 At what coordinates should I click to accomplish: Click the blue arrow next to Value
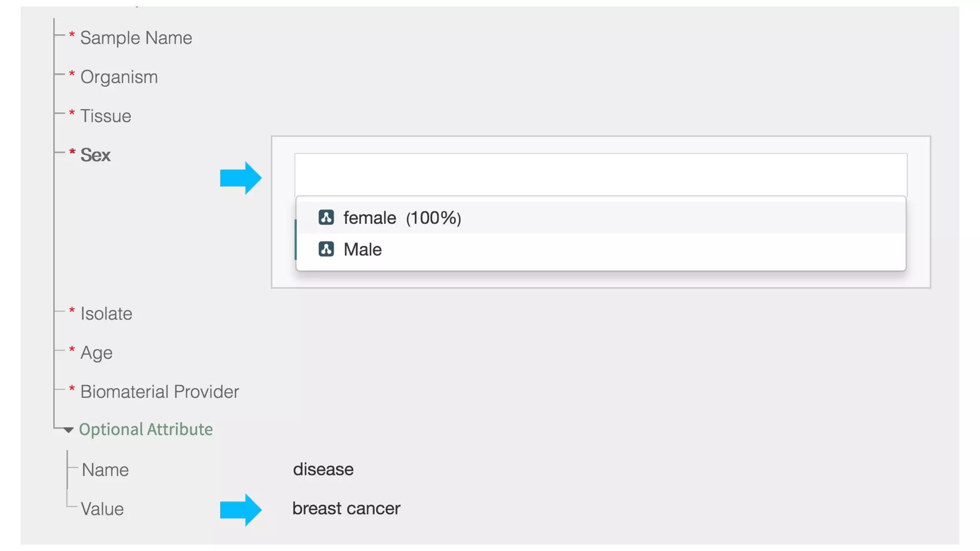[240, 510]
